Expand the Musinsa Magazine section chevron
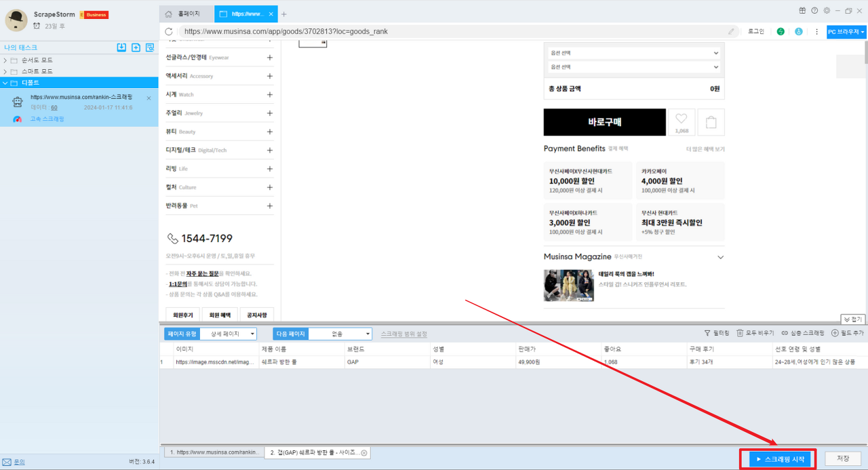This screenshot has height=470, width=868. [720, 258]
